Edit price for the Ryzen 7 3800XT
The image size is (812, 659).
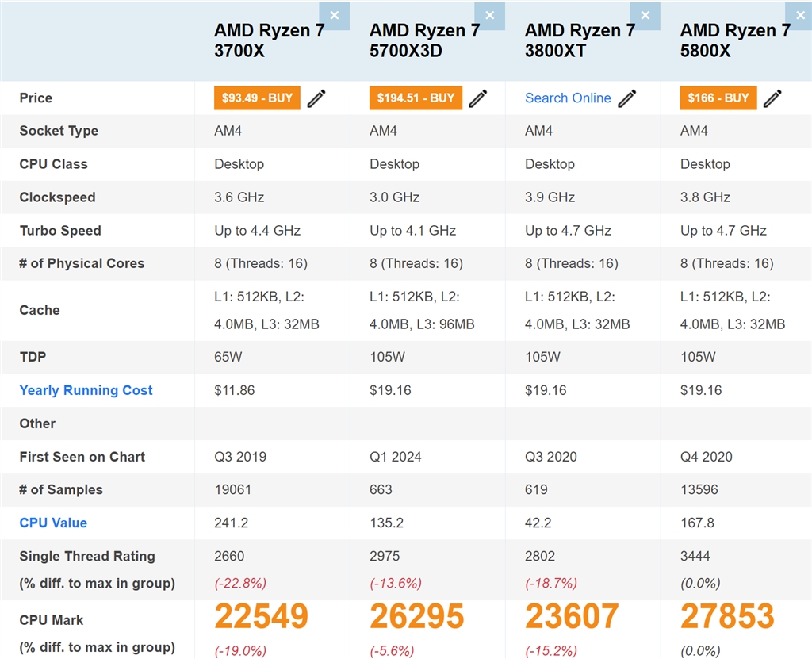627,98
